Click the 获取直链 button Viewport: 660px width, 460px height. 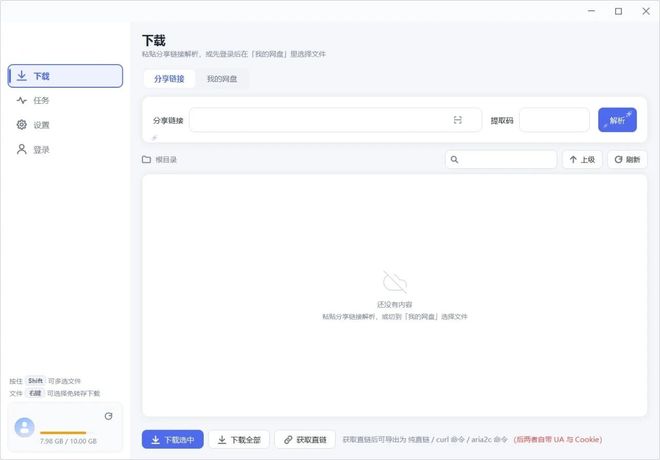coord(305,439)
